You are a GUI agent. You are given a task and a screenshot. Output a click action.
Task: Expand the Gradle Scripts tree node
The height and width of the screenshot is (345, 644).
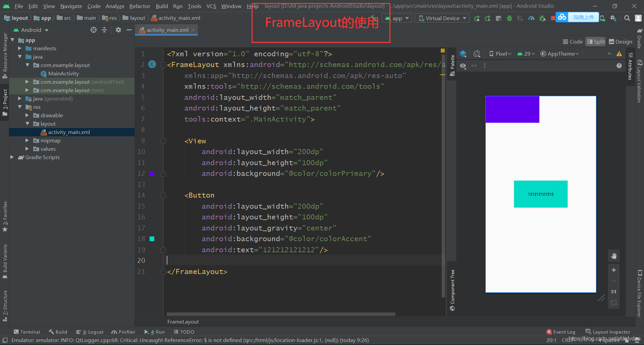tap(12, 157)
